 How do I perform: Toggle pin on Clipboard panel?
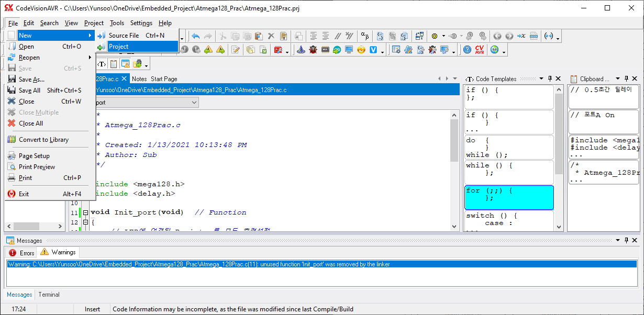click(626, 78)
